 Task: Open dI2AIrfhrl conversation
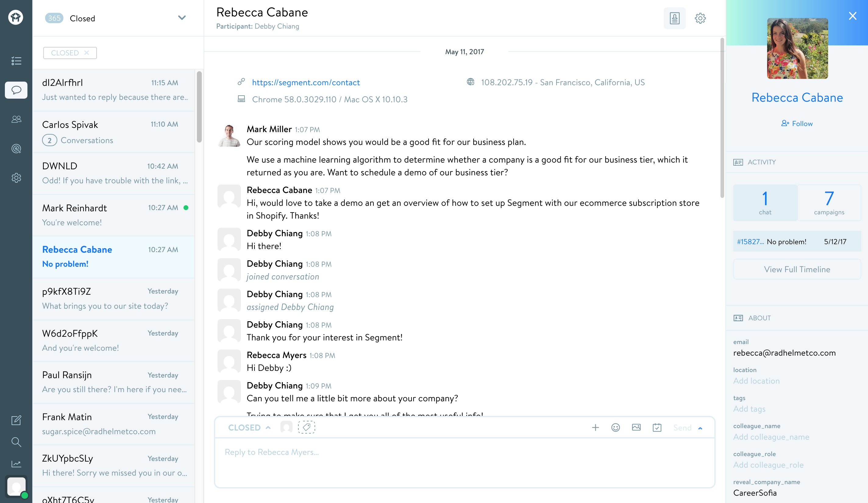tap(114, 90)
